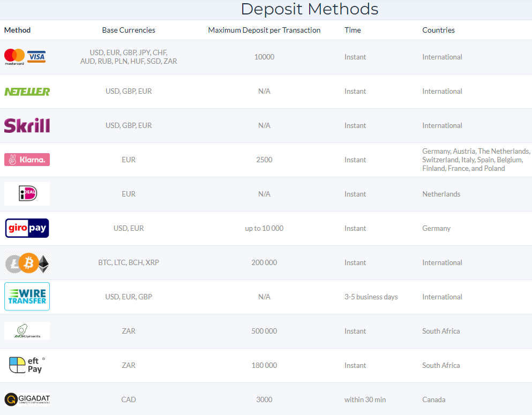This screenshot has height=415, width=532.
Task: Click ZAR in the eft Pay row
Action: pos(129,365)
